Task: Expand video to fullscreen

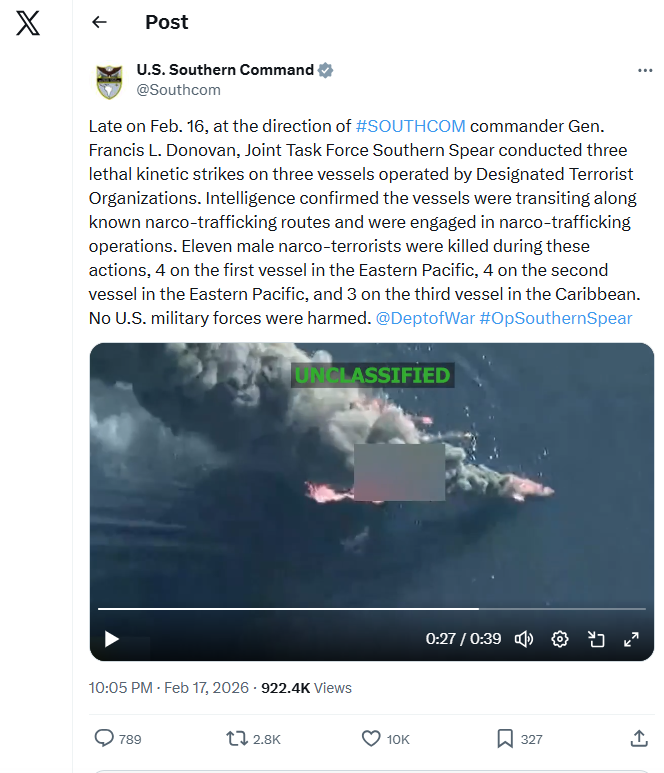Action: 631,639
